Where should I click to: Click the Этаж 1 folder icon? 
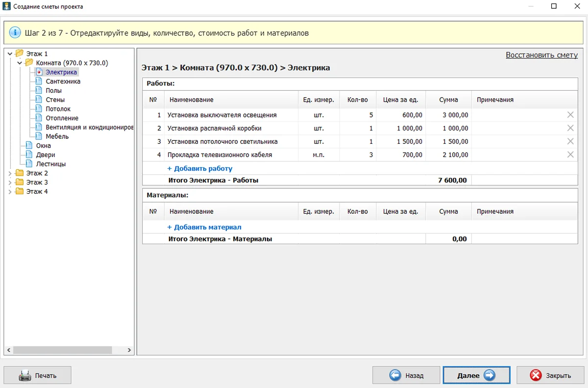20,53
